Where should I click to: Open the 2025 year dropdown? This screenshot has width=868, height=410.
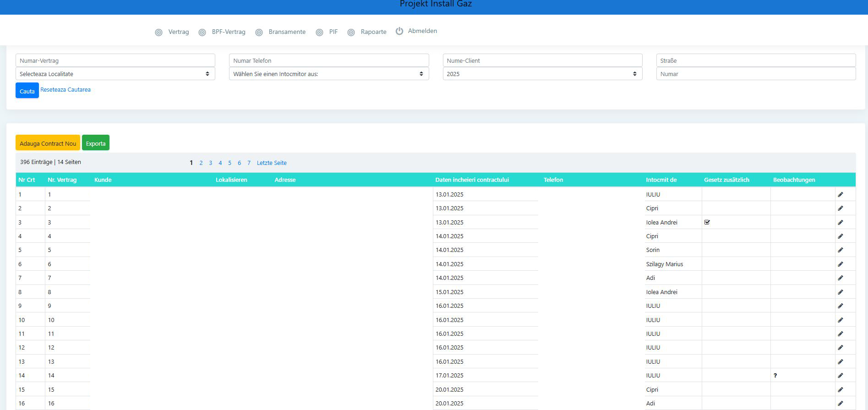click(x=542, y=74)
